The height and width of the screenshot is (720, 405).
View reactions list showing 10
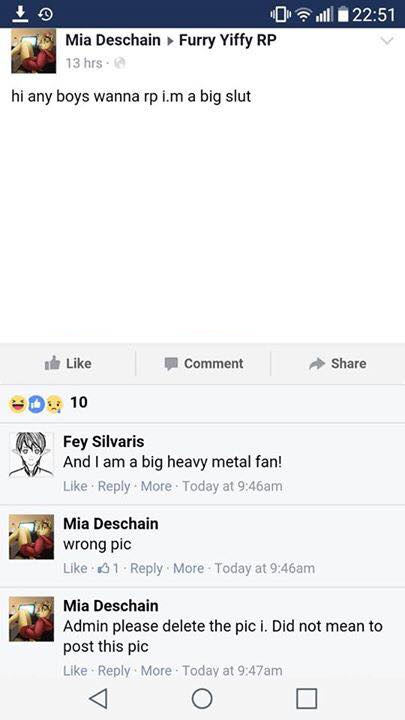[x=79, y=402]
